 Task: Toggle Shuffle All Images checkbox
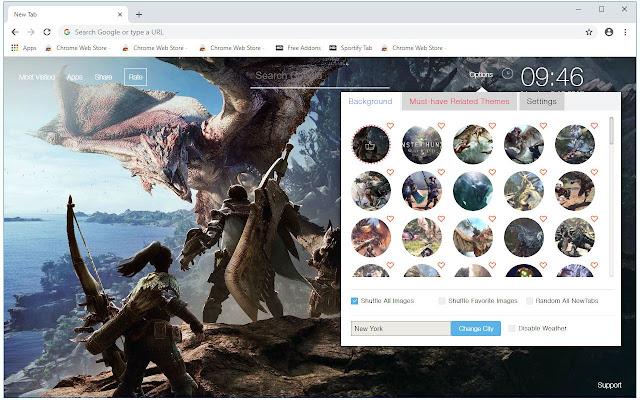click(354, 301)
